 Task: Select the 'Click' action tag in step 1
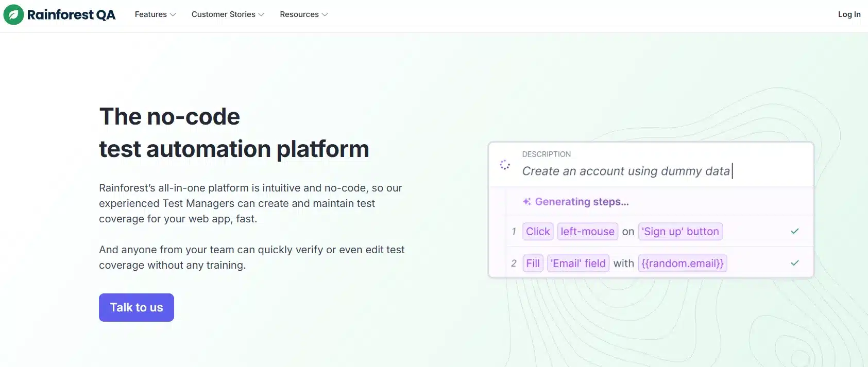click(x=538, y=232)
